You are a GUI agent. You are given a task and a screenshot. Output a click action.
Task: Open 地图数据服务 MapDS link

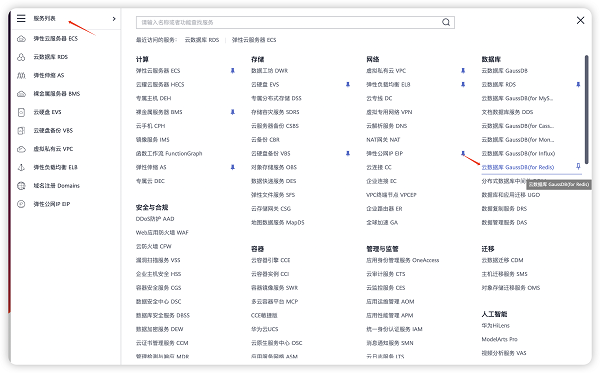(277, 222)
